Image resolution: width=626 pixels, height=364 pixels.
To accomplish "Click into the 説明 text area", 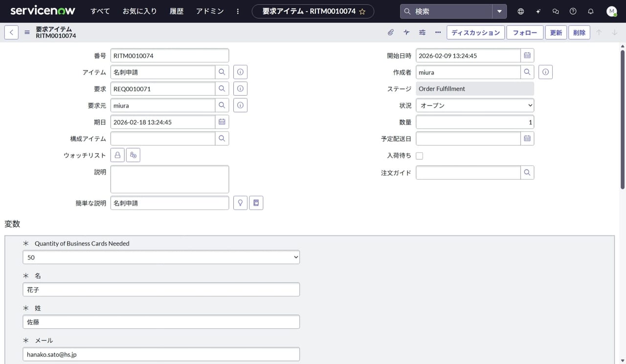I will pos(169,179).
